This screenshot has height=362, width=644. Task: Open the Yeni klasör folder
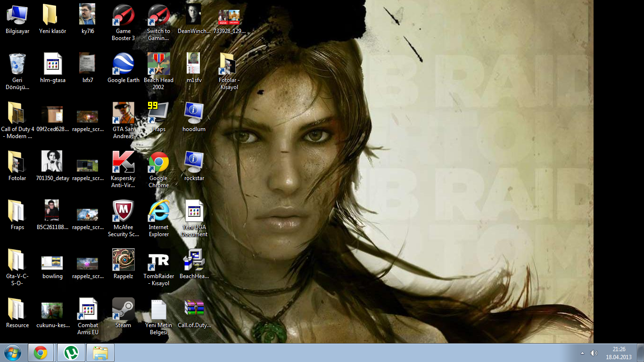click(52, 19)
